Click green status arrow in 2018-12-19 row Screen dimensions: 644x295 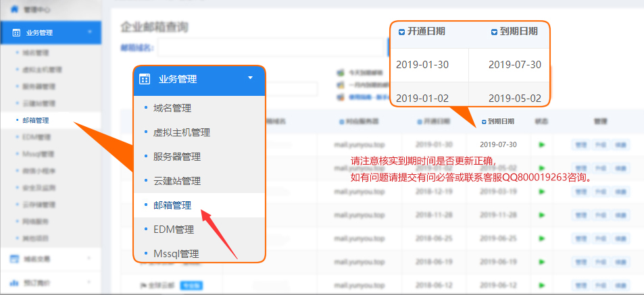click(542, 191)
